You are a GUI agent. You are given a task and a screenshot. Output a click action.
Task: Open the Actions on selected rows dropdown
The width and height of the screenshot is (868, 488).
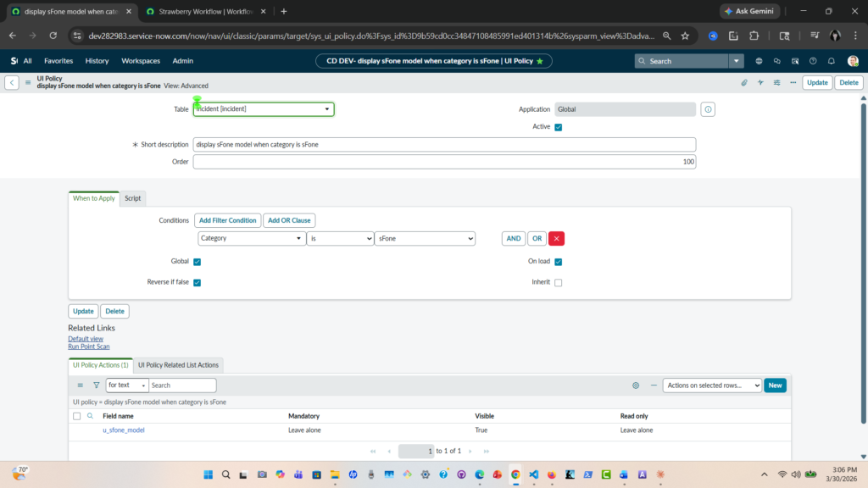pos(711,385)
